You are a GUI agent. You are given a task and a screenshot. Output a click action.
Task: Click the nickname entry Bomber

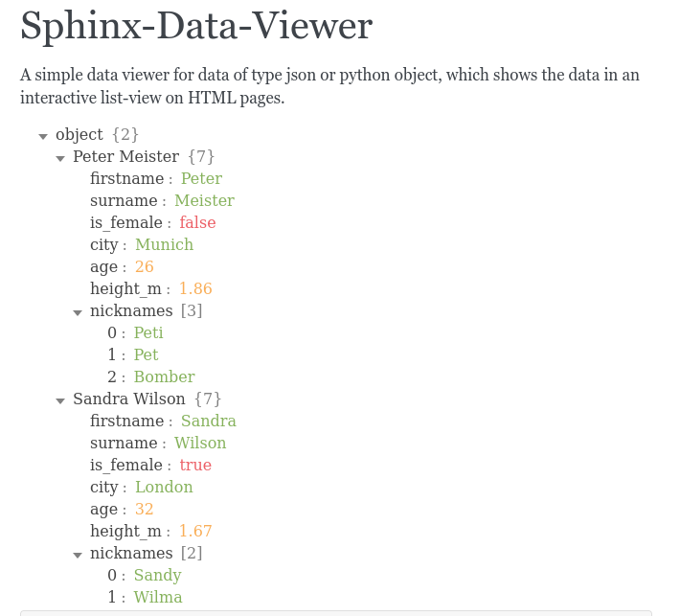click(164, 376)
